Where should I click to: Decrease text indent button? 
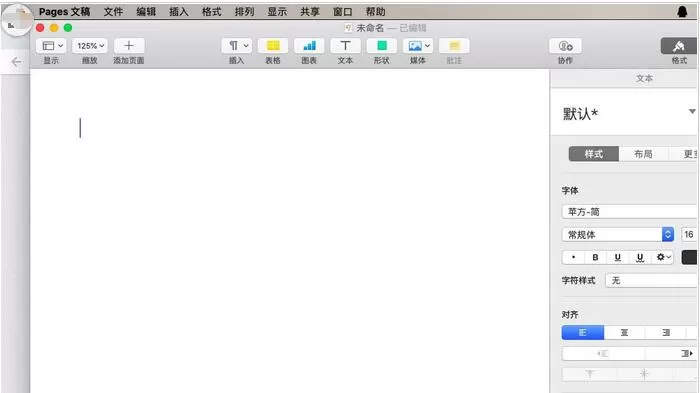click(x=603, y=353)
